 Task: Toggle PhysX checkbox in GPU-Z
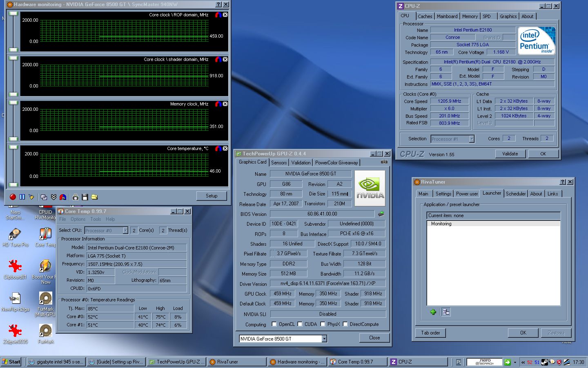point(323,324)
